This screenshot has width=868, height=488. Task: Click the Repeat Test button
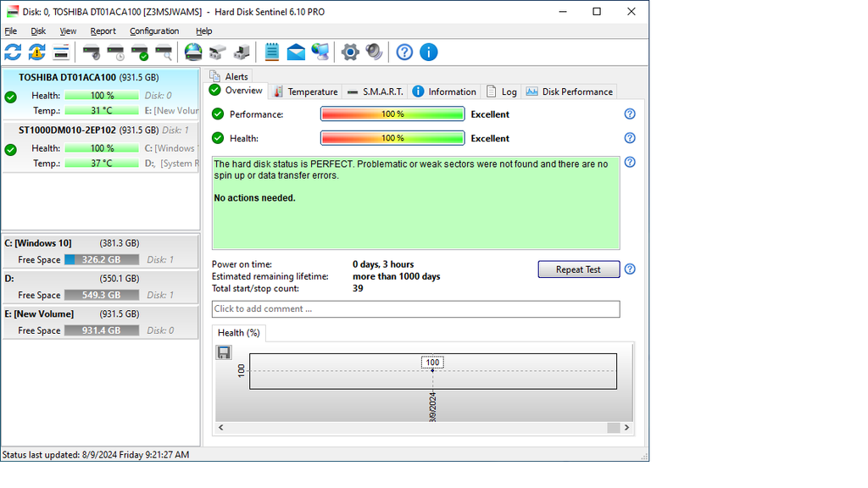[578, 269]
